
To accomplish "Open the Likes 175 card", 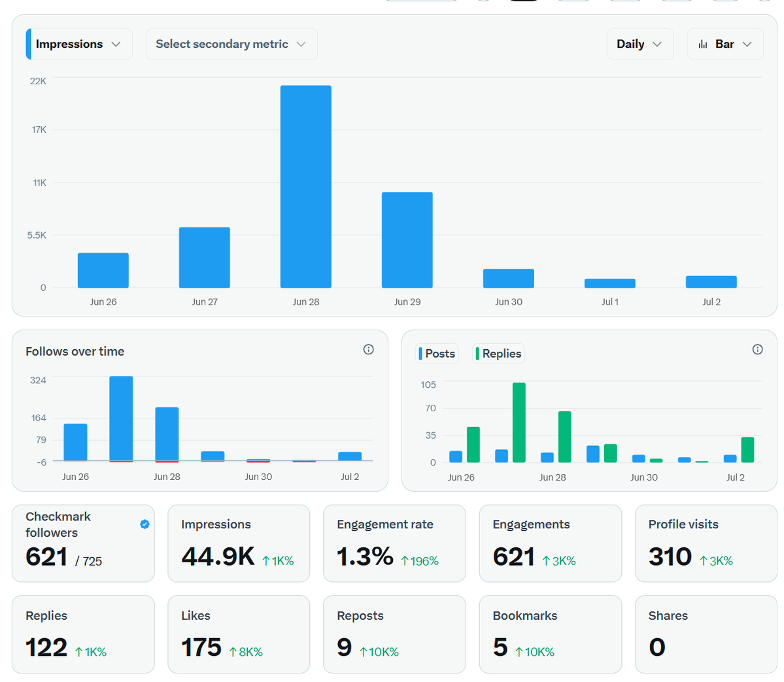I will (x=239, y=634).
